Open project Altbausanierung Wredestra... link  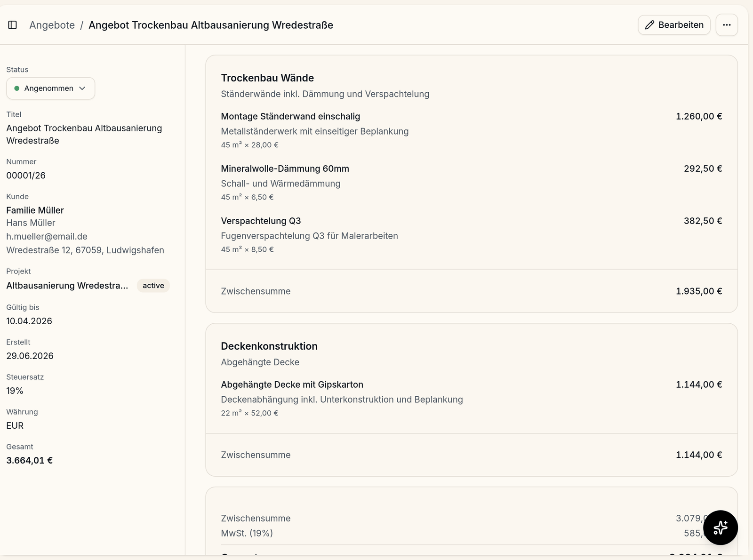67,286
